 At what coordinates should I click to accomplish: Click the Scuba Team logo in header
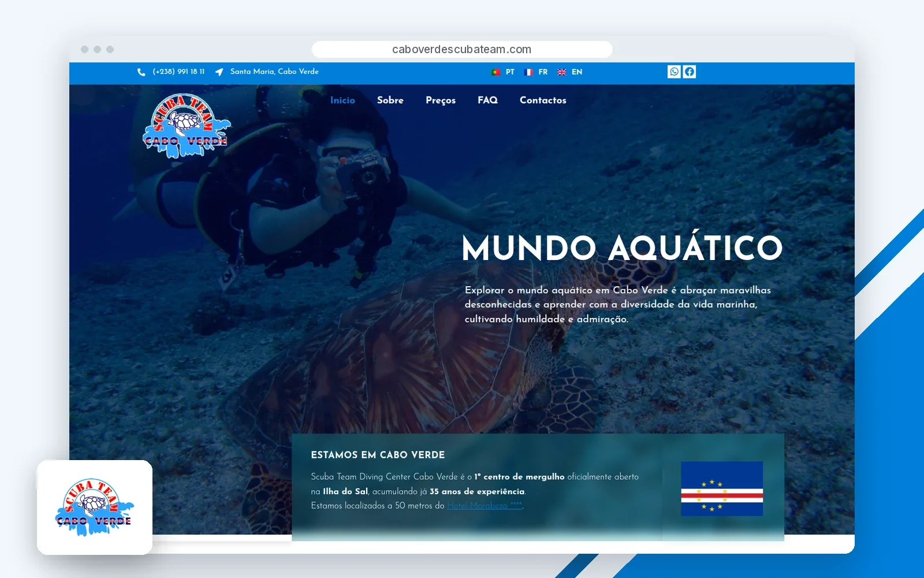(x=187, y=126)
